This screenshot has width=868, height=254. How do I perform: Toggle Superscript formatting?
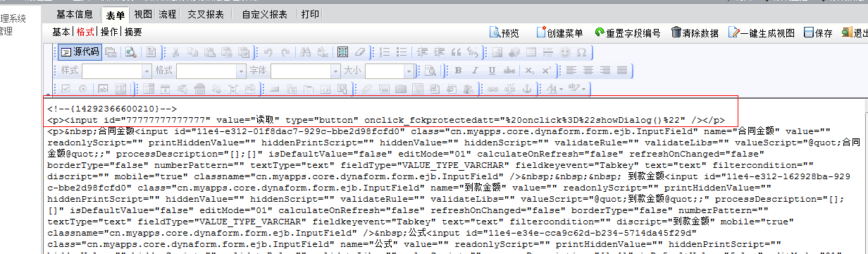coord(546,71)
